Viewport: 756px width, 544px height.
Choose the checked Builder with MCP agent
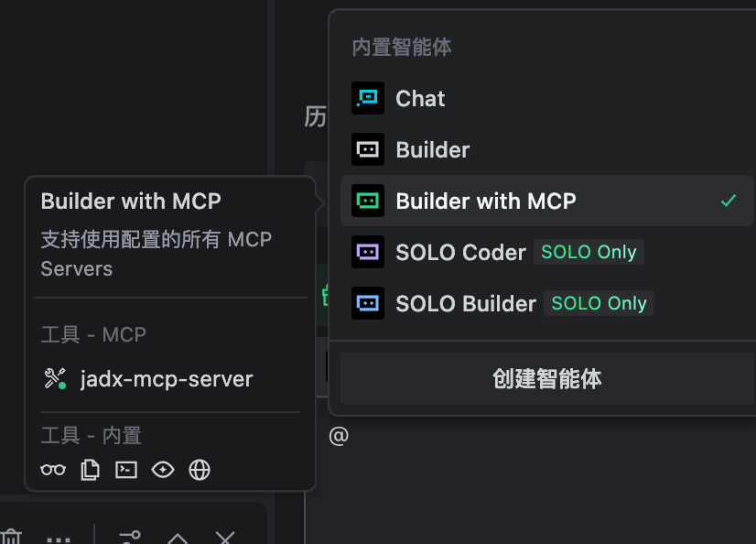coord(485,201)
